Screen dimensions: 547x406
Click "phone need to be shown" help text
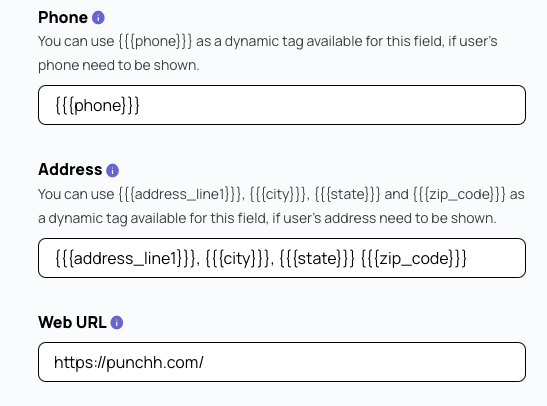[x=119, y=65]
